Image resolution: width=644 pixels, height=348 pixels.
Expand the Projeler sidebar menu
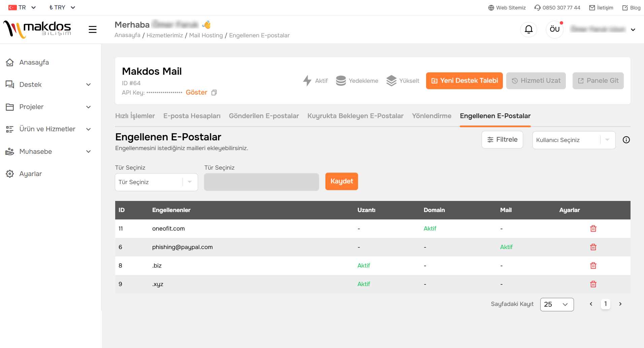click(49, 107)
